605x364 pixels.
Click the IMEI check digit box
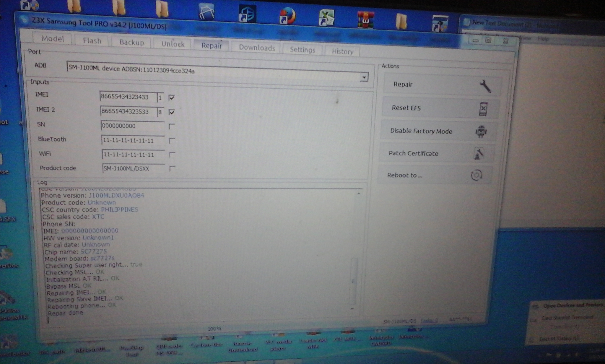point(160,97)
